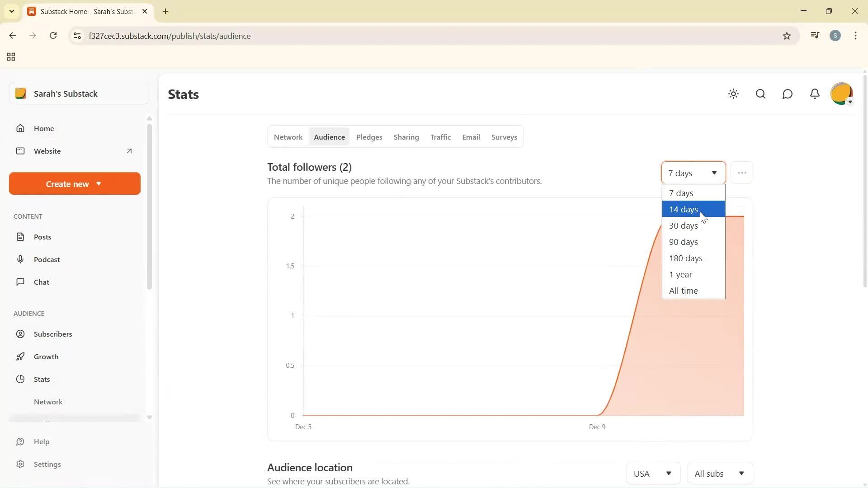Open Website from the sidebar

(x=47, y=151)
